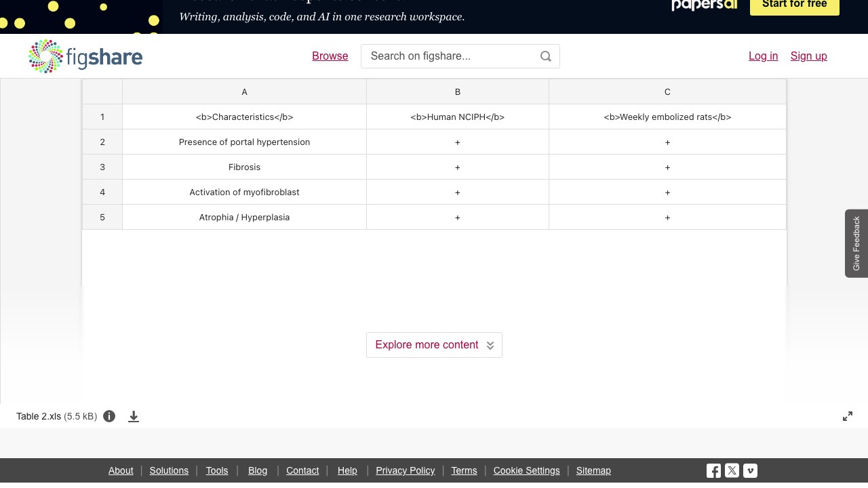Select row number 3
Image resolution: width=868 pixels, height=488 pixels.
coord(102,167)
